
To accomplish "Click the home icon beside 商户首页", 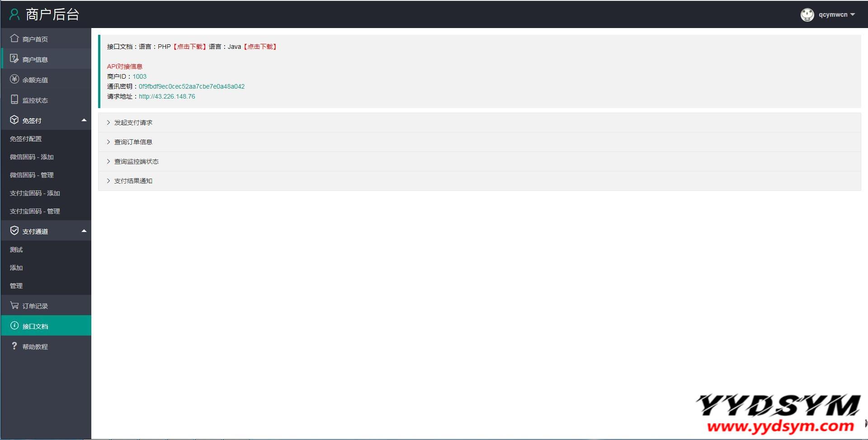I will point(14,38).
